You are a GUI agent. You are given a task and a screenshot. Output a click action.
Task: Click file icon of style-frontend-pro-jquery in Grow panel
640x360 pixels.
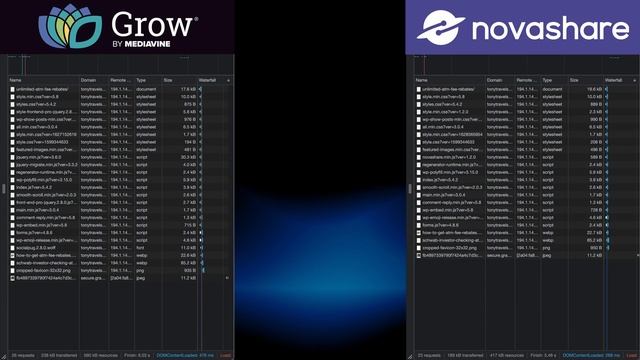tap(12, 112)
